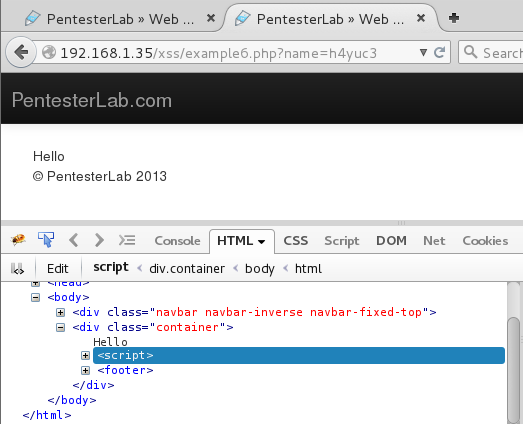Open the Net panel tab
Screen dimensions: 523x424
pos(434,241)
